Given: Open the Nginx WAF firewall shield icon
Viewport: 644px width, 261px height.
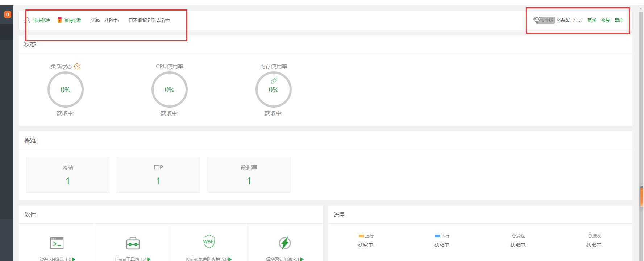Looking at the screenshot, I should coord(209,241).
